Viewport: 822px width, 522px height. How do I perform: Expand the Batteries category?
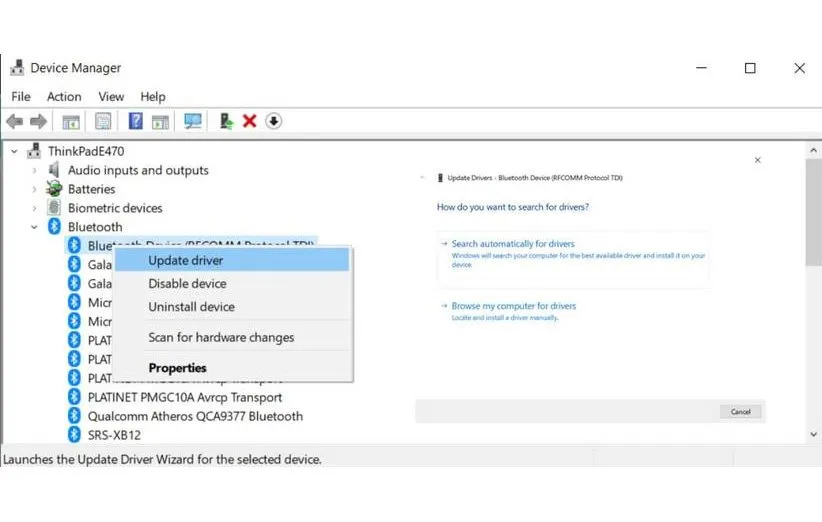pyautogui.click(x=35, y=190)
